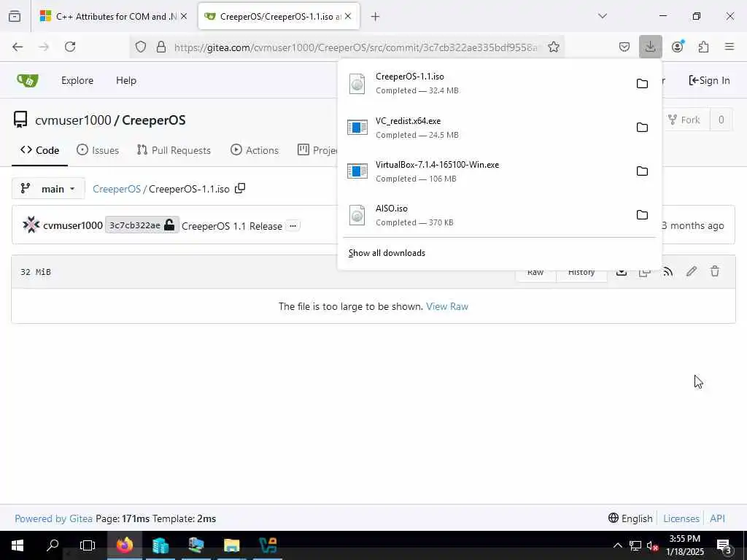Image resolution: width=747 pixels, height=560 pixels.
Task: Click Sign In link
Action: coord(709,80)
